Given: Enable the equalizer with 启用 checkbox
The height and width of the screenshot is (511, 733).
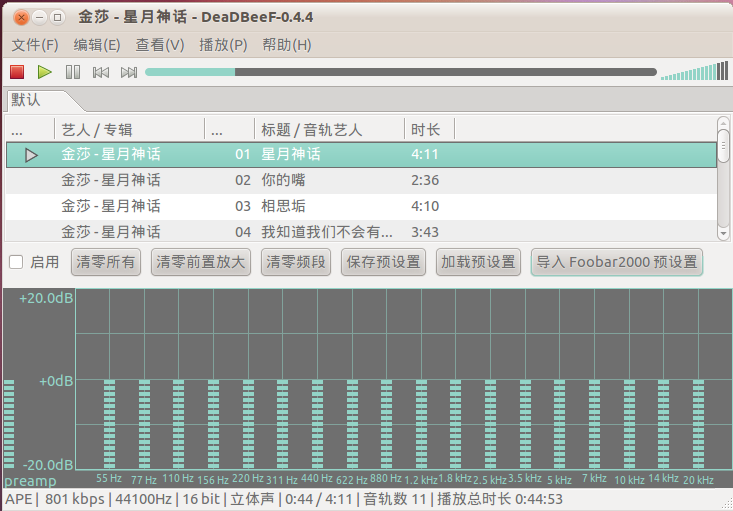Looking at the screenshot, I should click(x=16, y=262).
